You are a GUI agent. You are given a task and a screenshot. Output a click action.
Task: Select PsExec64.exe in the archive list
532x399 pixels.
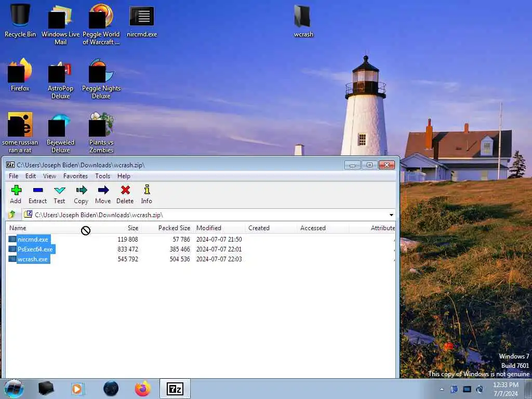coord(32,249)
